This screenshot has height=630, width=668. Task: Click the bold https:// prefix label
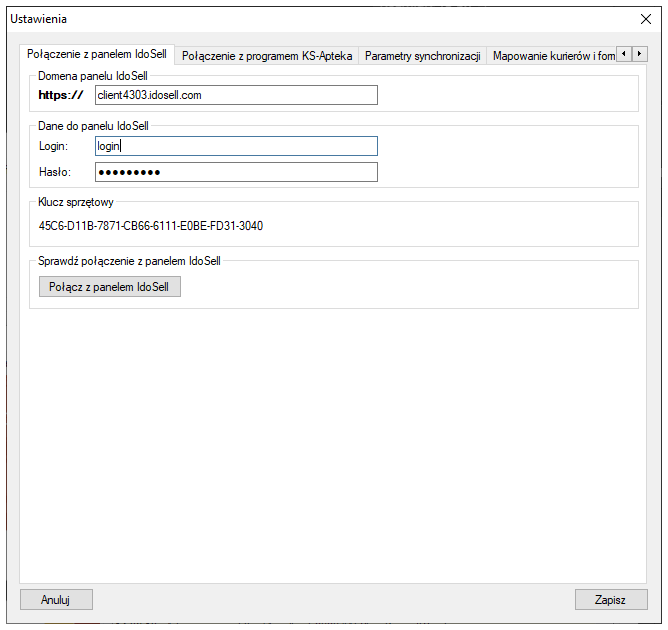point(61,95)
